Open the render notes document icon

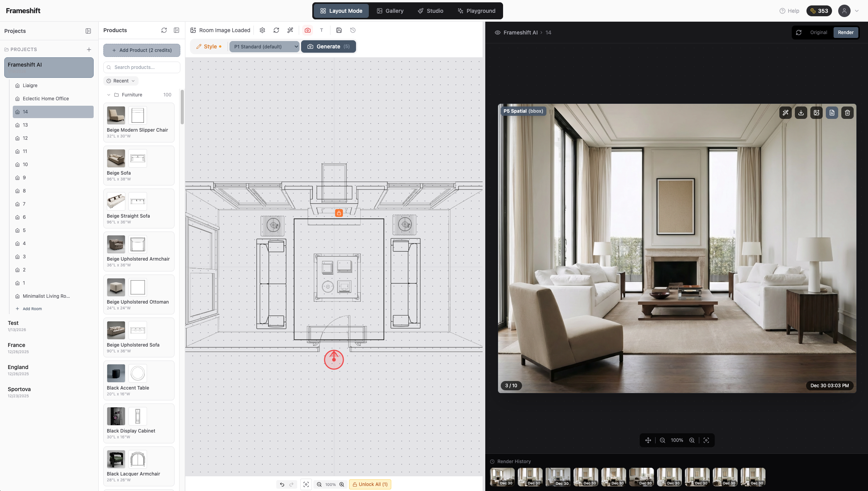tap(832, 113)
